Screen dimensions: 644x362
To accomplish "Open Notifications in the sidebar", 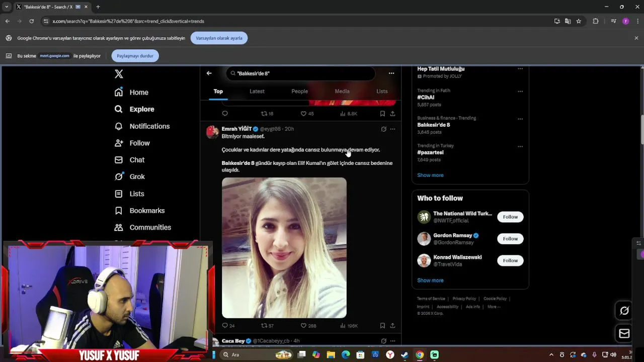I will click(142, 126).
